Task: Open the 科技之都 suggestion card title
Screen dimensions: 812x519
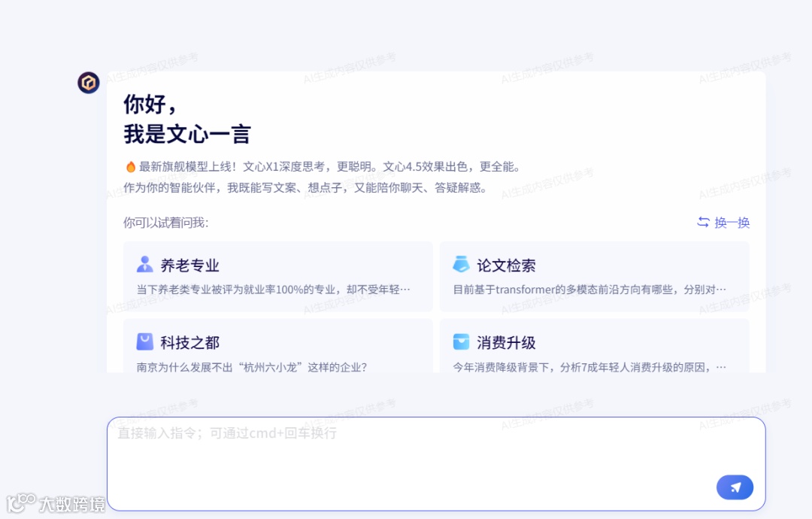Action: [189, 342]
